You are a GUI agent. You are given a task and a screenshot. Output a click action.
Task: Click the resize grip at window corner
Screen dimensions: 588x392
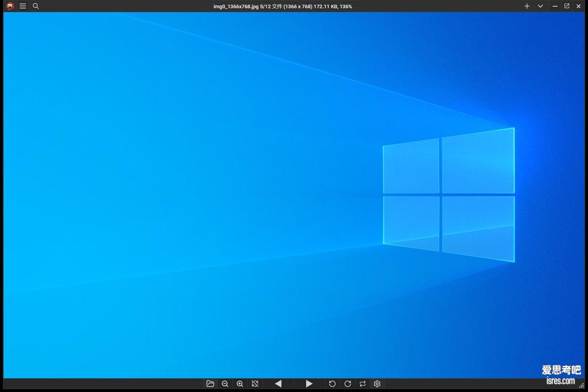[581, 386]
